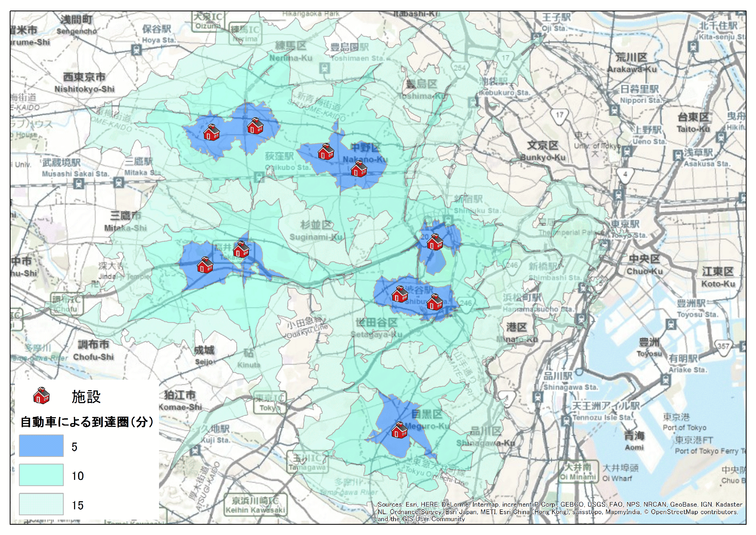The height and width of the screenshot is (535, 756).
Task: Click the Keihin Kawasaki IC label box
Action: coord(255,505)
